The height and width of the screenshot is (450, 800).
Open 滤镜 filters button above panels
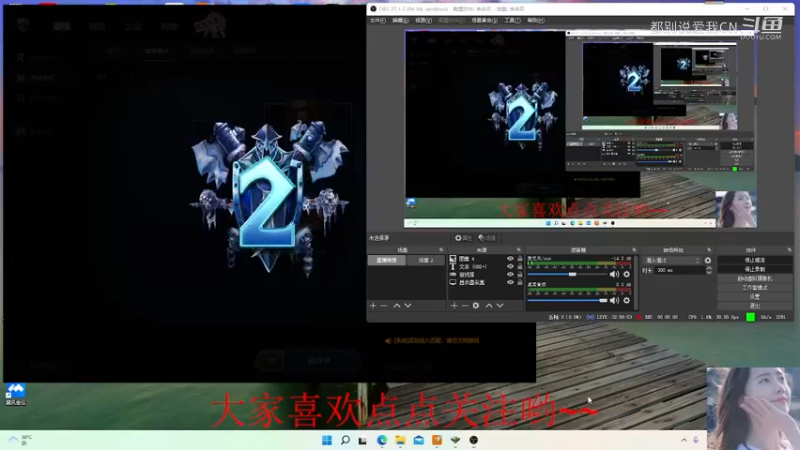487,238
